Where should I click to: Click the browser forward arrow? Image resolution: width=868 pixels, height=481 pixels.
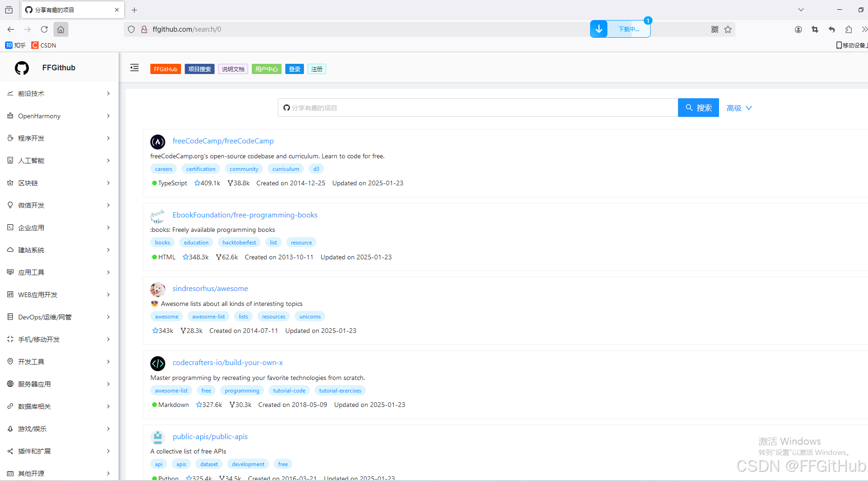coord(27,29)
